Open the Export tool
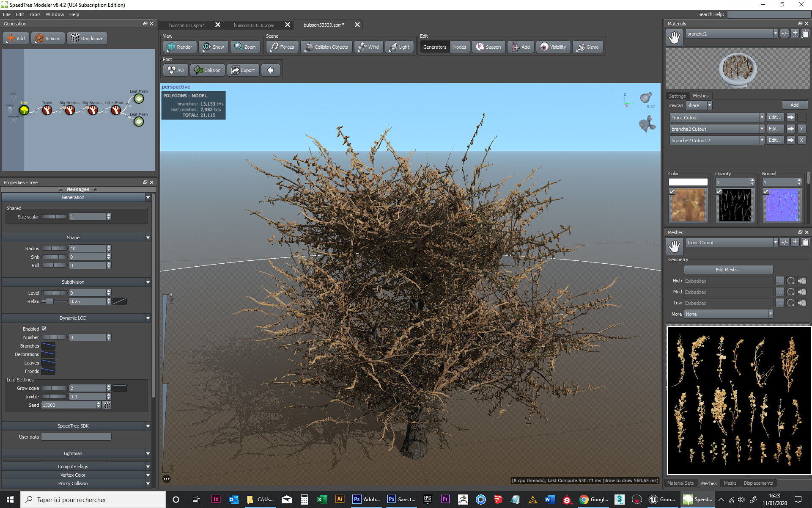This screenshot has width=812, height=508. coord(243,70)
